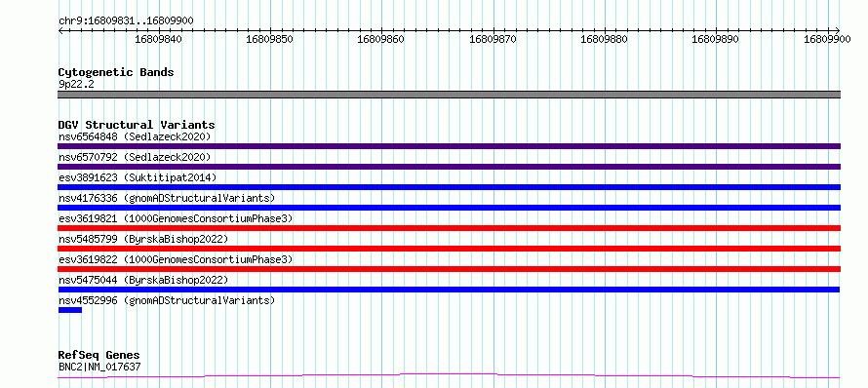Screen dimensions: 868x388
Task: Click the Cytogenetic Bands track title
Action: tap(116, 72)
